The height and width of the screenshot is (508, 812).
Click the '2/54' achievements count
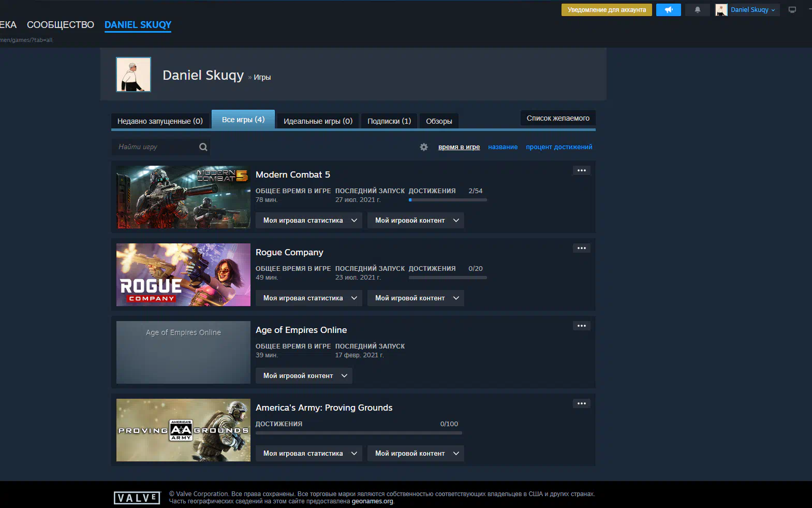click(476, 191)
